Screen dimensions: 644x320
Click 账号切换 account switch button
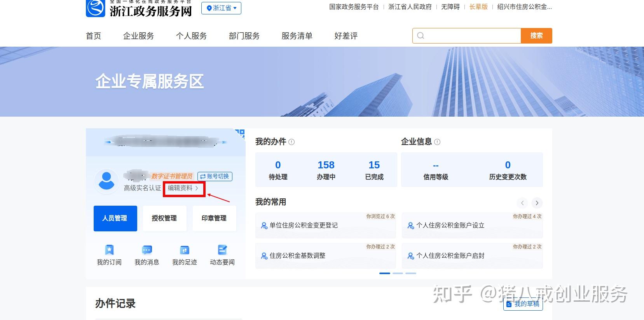coord(215,177)
